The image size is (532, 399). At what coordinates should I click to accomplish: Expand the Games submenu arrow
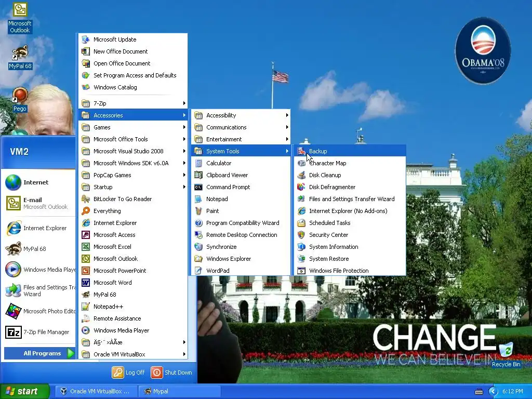pos(184,127)
